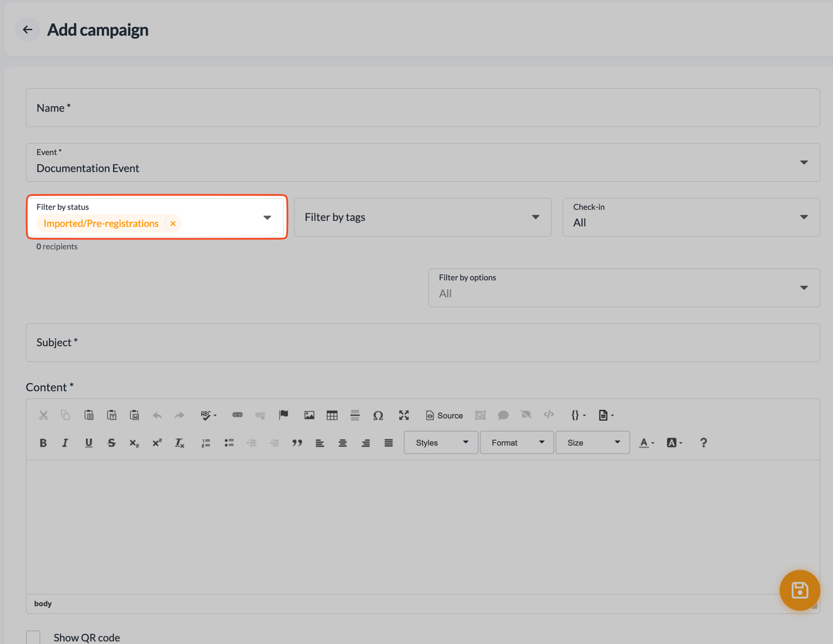Toggle italic text formatting
Viewport: 833px width, 644px height.
coord(65,443)
